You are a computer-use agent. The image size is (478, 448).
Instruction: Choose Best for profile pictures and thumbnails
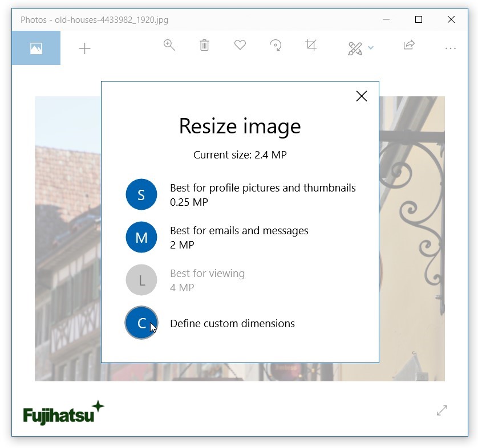(x=262, y=188)
